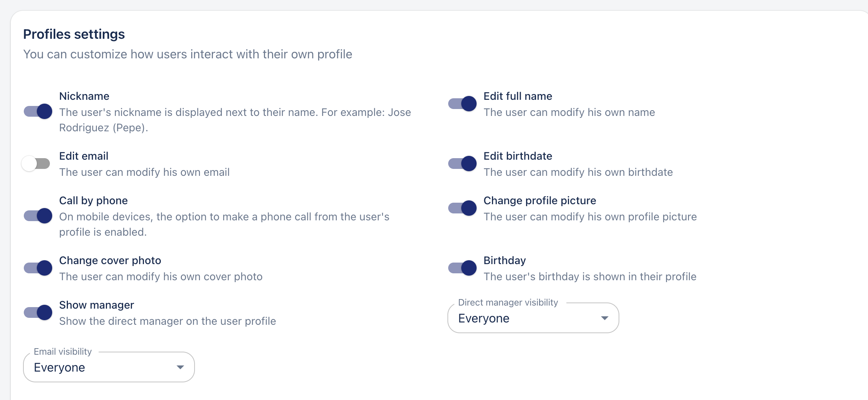Click the Call by phone label

pyautogui.click(x=93, y=201)
